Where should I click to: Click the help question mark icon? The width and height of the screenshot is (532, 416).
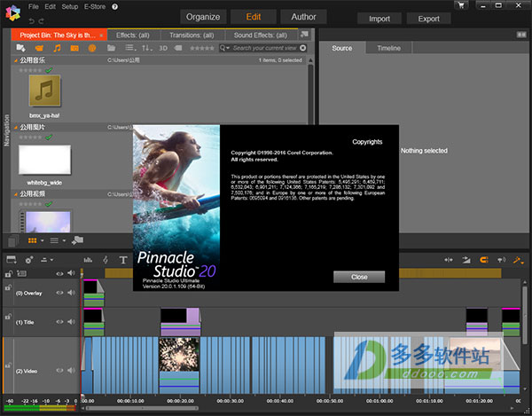pyautogui.click(x=114, y=7)
